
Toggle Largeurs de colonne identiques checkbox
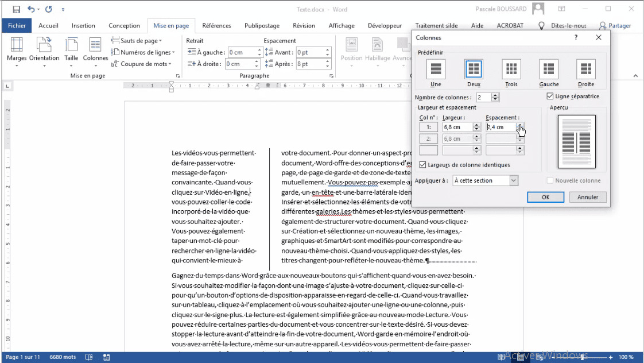click(422, 165)
